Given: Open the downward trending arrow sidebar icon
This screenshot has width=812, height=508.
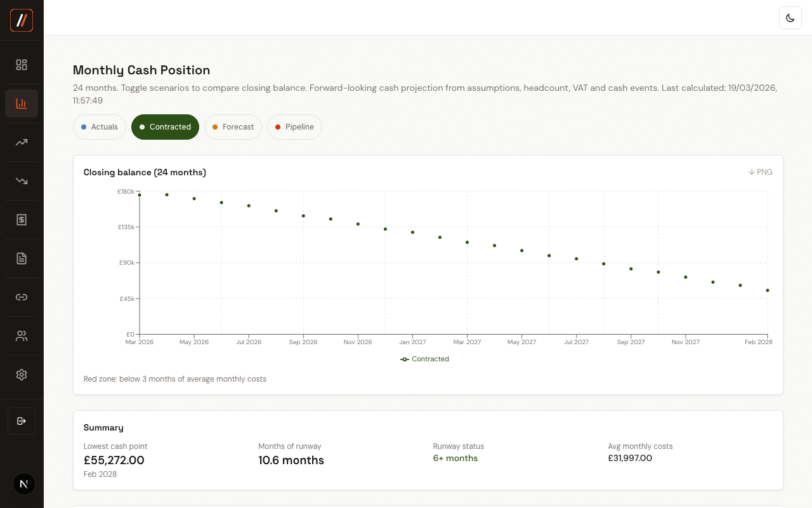Looking at the screenshot, I should click(x=22, y=181).
